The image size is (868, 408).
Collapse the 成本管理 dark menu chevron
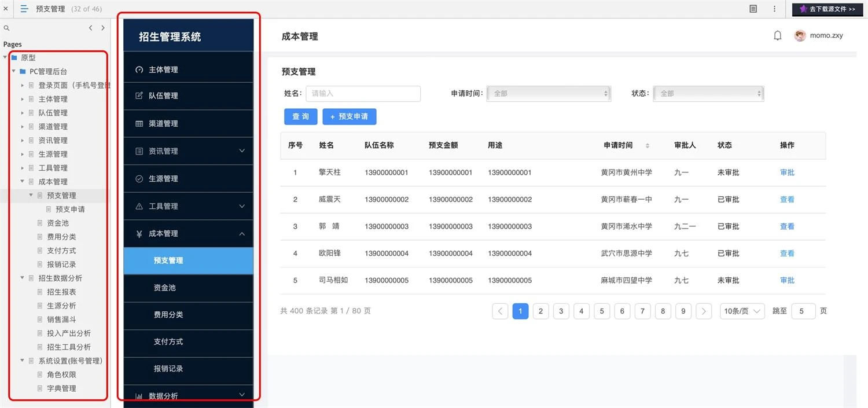point(242,234)
